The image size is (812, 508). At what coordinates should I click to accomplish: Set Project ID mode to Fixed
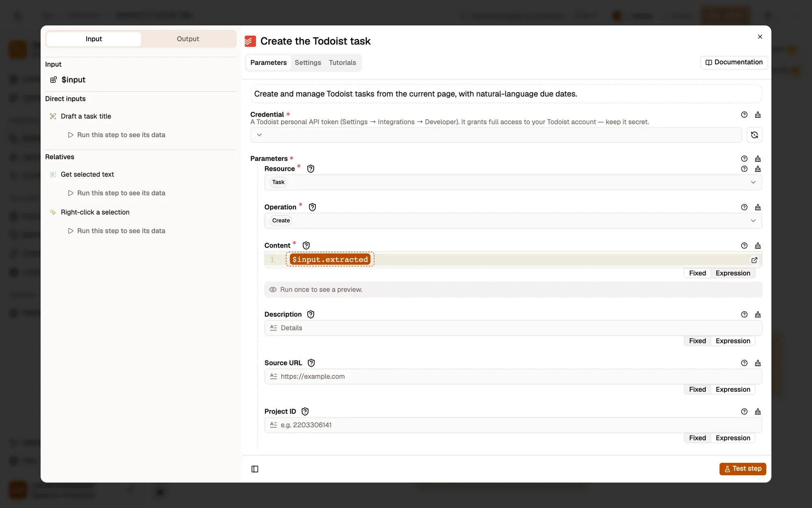coord(697,438)
